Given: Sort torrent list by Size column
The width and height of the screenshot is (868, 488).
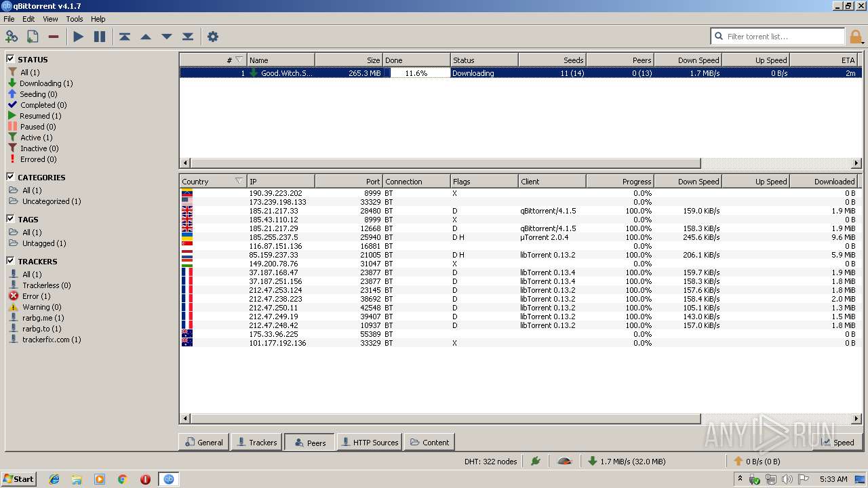Looking at the screenshot, I should (x=349, y=60).
